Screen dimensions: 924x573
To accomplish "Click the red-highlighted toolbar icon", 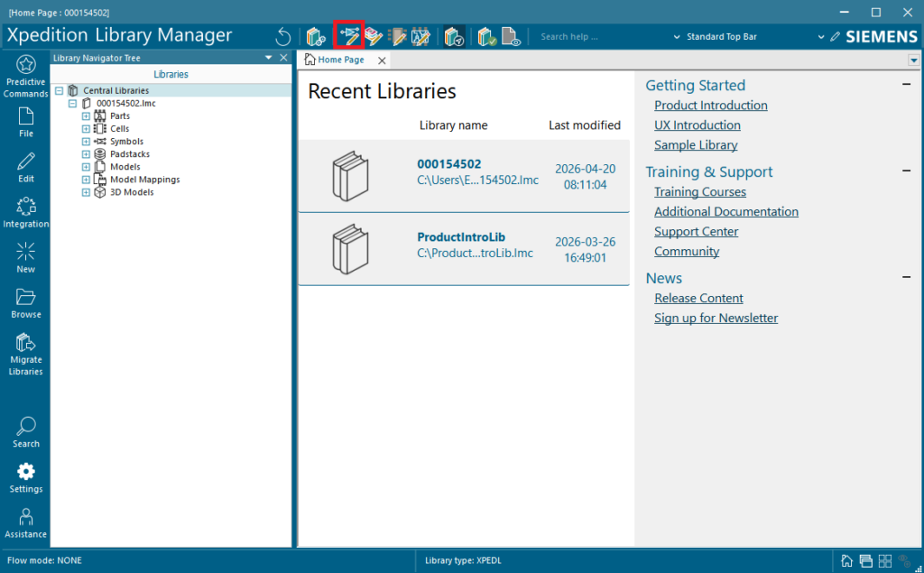I will pos(349,36).
